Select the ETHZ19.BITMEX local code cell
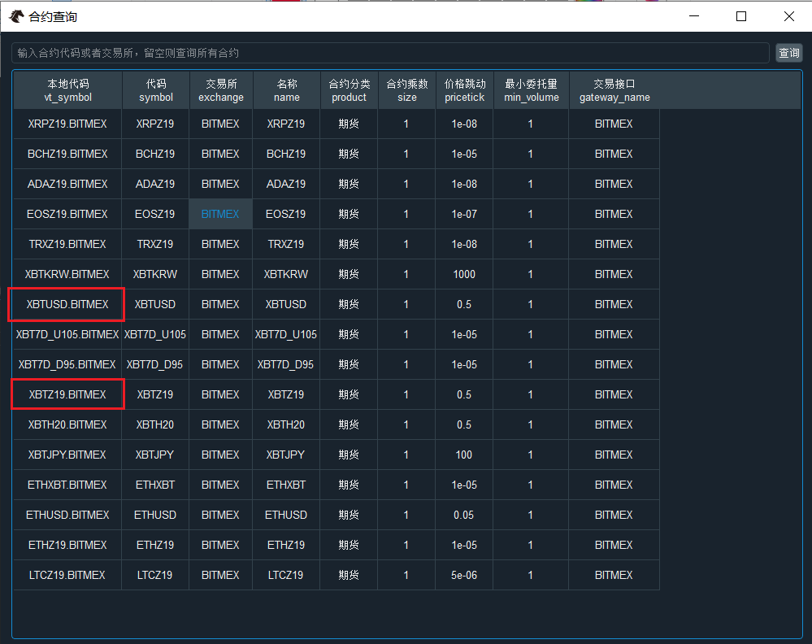This screenshot has width=812, height=644. tap(67, 545)
